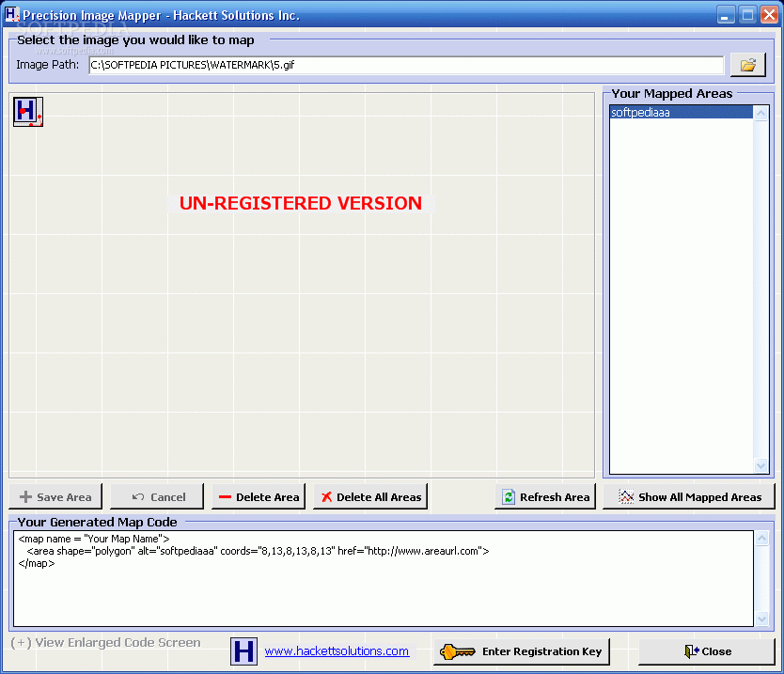
Task: Open the browse folder icon for image path
Action: (747, 65)
